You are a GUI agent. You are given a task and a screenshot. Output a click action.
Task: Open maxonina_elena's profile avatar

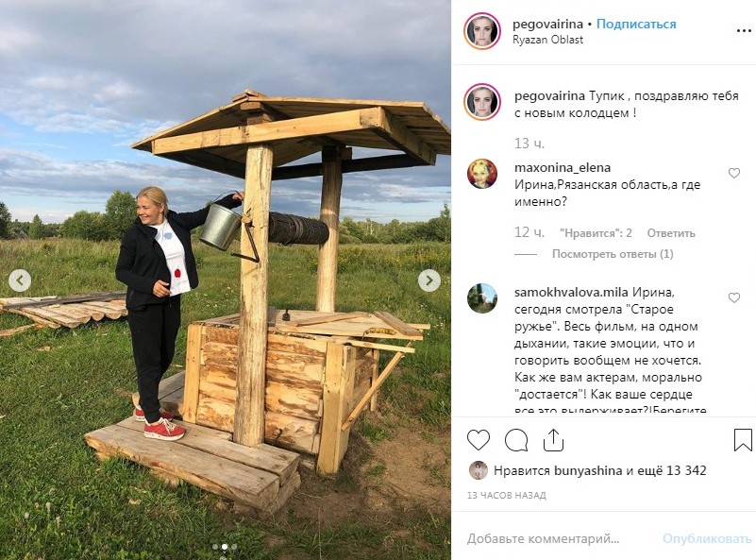point(482,174)
